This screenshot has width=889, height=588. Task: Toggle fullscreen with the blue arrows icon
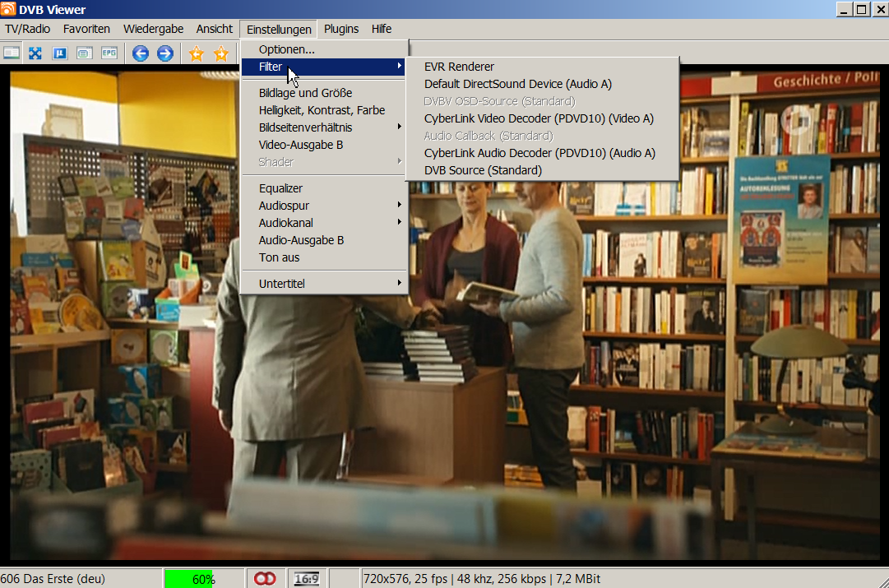tap(35, 53)
